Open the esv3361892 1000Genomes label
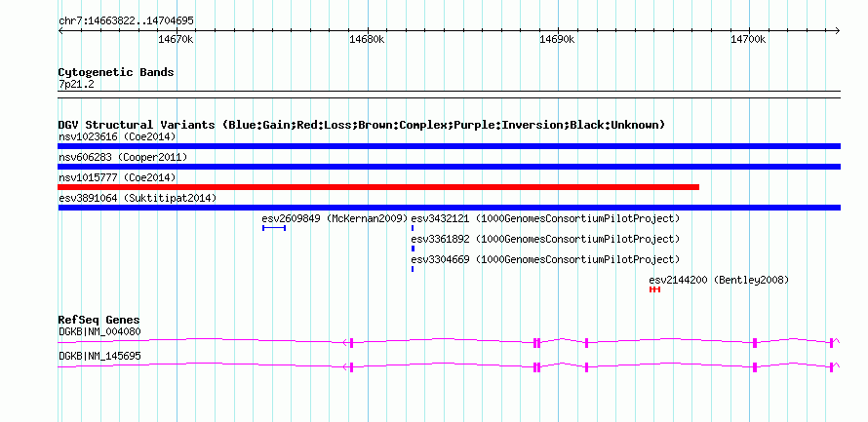The image size is (868, 422). [545, 239]
